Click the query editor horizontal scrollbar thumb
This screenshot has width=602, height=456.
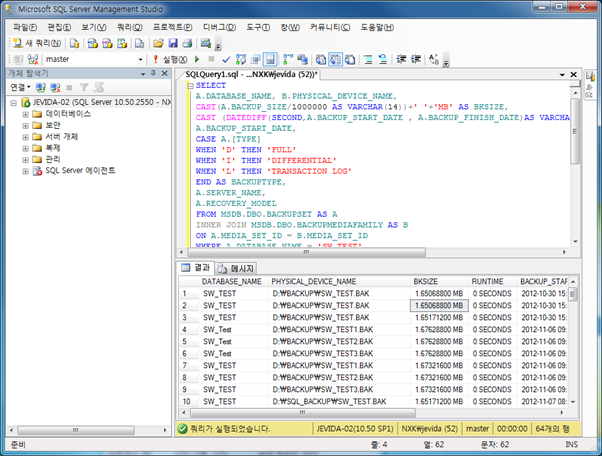point(306,252)
